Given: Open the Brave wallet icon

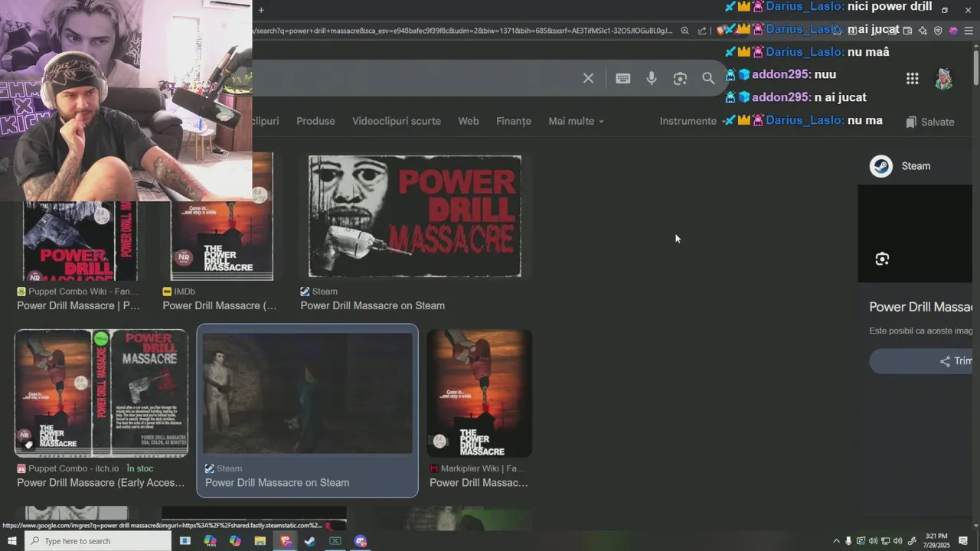Looking at the screenshot, I should click(x=907, y=31).
